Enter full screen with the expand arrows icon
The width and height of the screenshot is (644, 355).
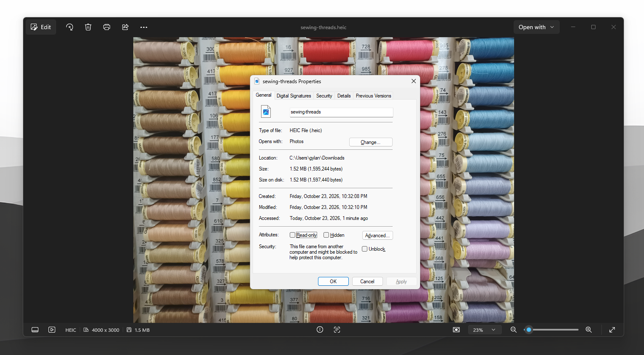point(612,330)
